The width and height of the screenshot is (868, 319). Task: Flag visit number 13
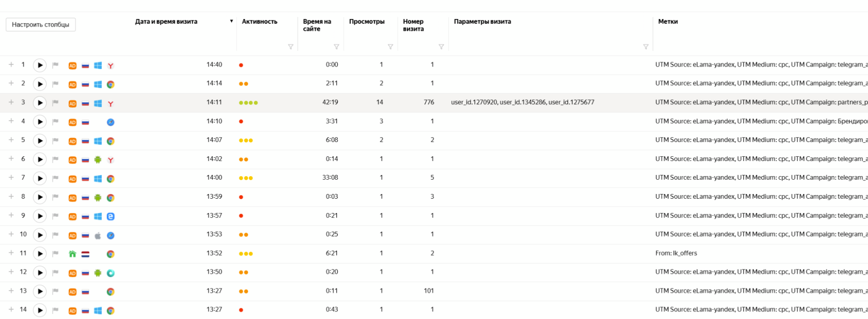(x=56, y=291)
